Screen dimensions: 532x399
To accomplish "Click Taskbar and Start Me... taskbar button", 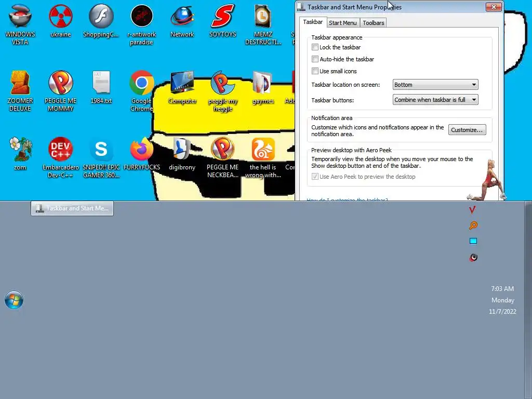I will click(x=72, y=208).
